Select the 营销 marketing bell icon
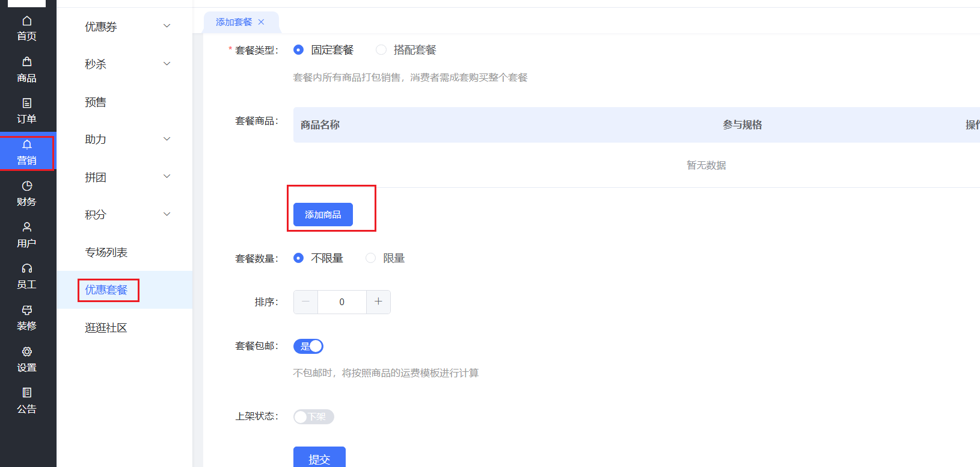Viewport: 980px width, 467px height. point(27,144)
